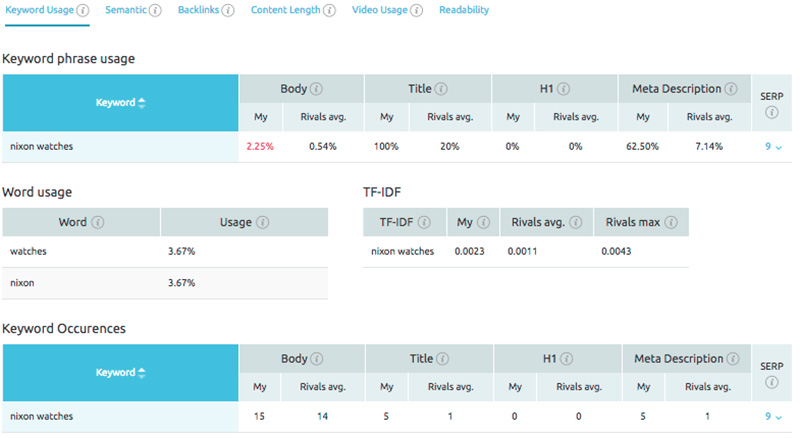800x438 pixels.
Task: Open the Keyword Usage tab
Action: [x=39, y=10]
